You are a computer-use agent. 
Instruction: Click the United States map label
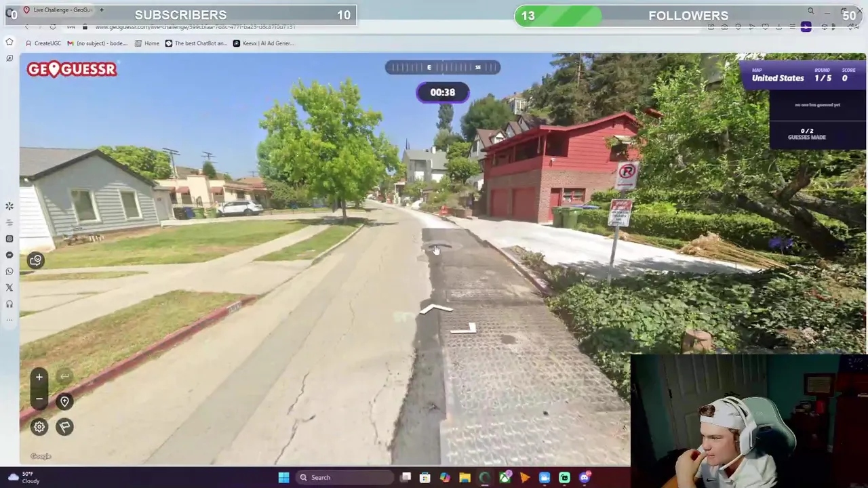pos(778,78)
